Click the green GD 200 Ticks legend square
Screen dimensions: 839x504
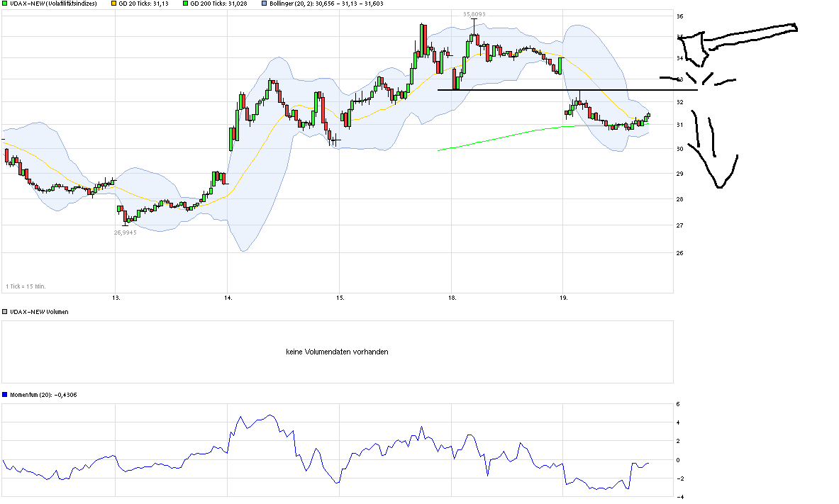coord(186,4)
